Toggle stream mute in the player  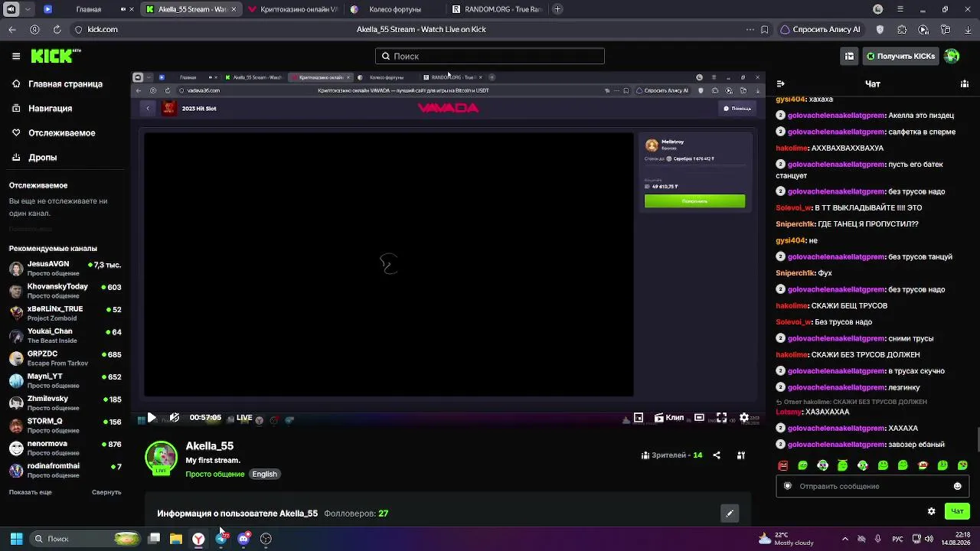[x=175, y=418]
